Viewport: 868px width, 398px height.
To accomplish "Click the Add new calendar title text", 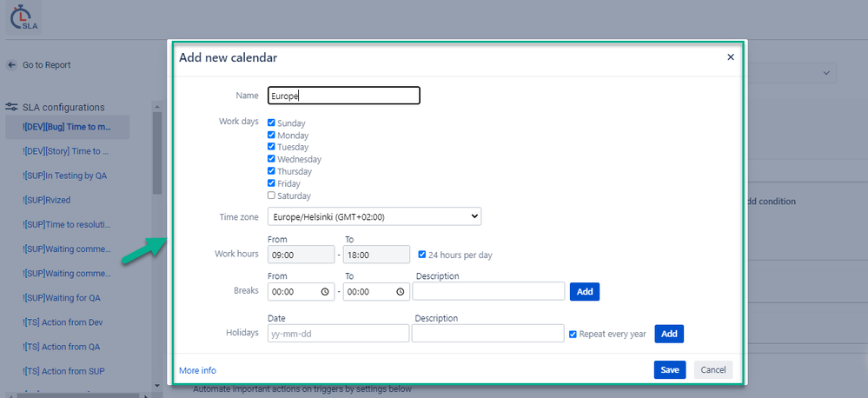I will (228, 57).
